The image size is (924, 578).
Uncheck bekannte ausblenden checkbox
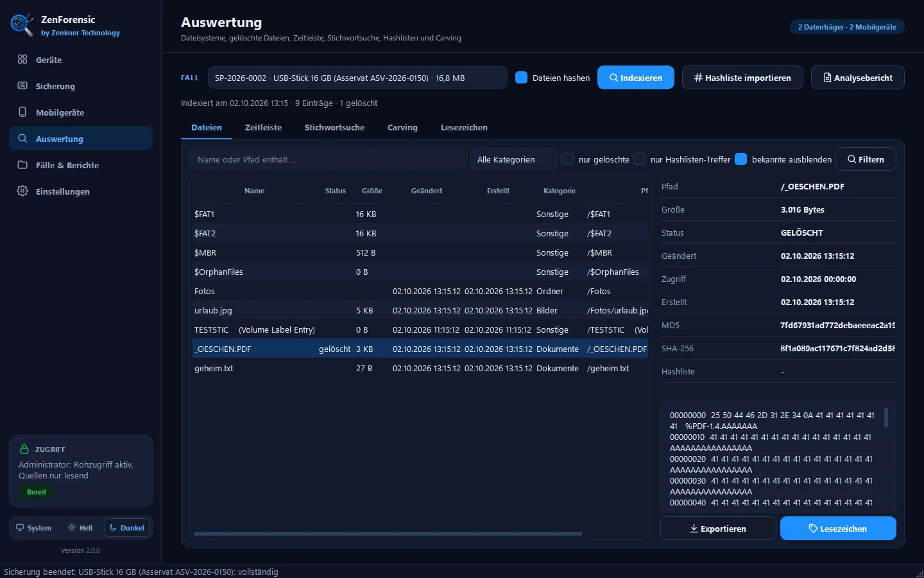coord(741,159)
